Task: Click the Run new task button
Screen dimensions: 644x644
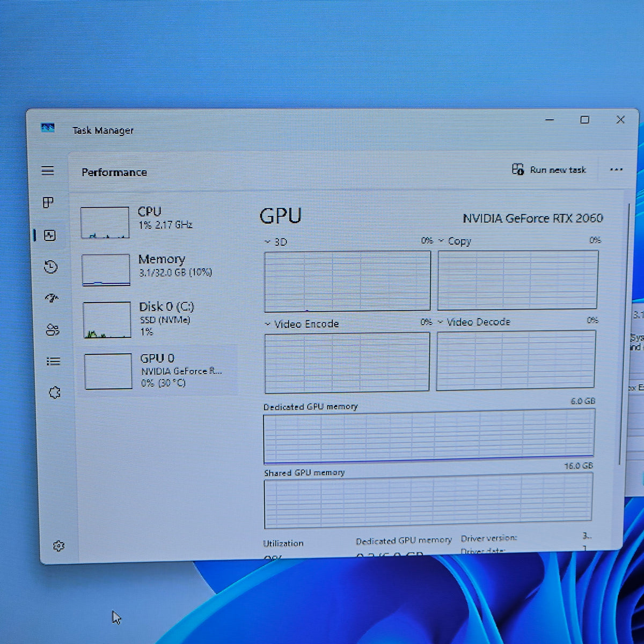Action: point(549,170)
